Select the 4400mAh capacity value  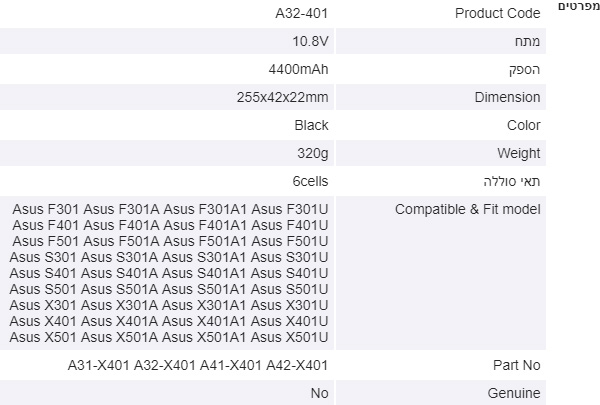[x=298, y=69]
